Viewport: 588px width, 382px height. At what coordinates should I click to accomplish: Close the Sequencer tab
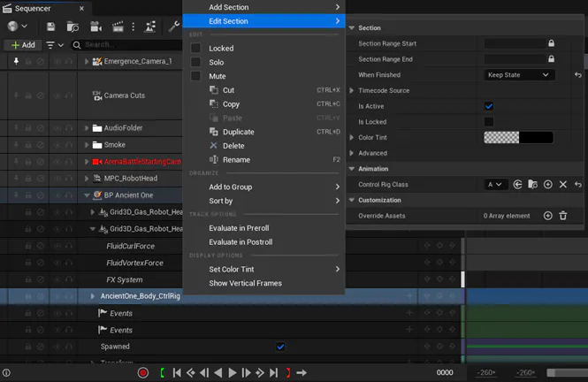tap(81, 8)
